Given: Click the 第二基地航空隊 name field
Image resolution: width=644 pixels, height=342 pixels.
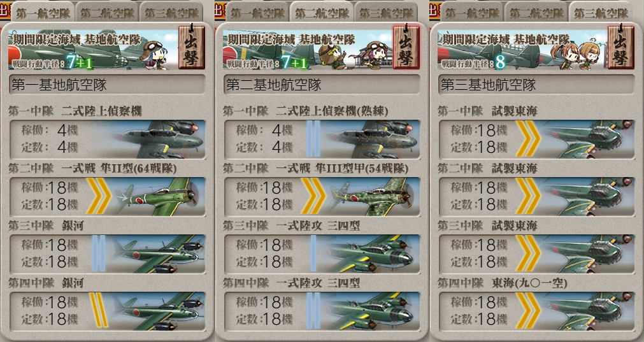Looking at the screenshot, I should 322,85.
